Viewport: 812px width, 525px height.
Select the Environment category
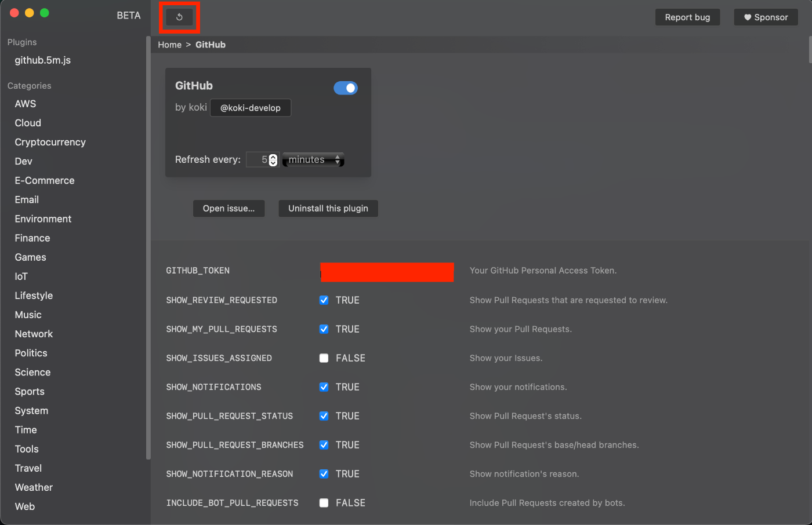(43, 218)
